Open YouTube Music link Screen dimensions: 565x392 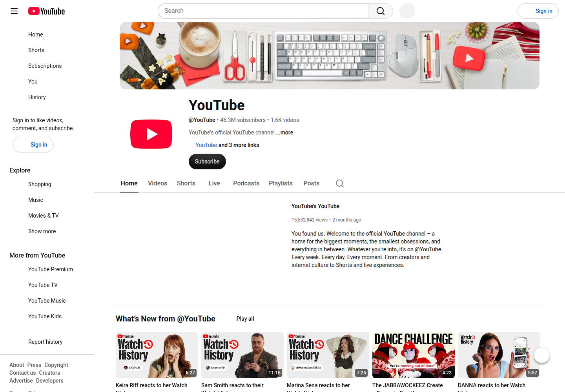[x=47, y=301]
